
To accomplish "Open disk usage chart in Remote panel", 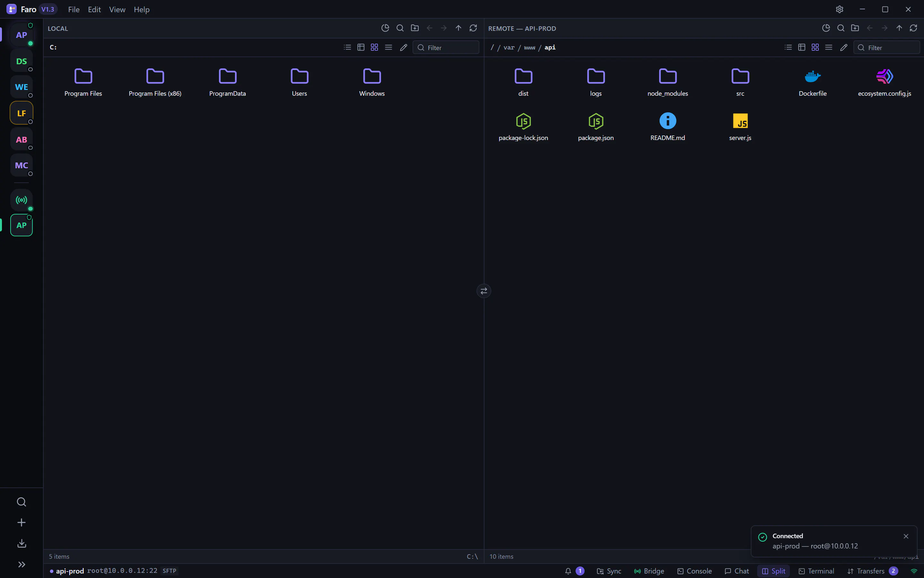I will [826, 28].
